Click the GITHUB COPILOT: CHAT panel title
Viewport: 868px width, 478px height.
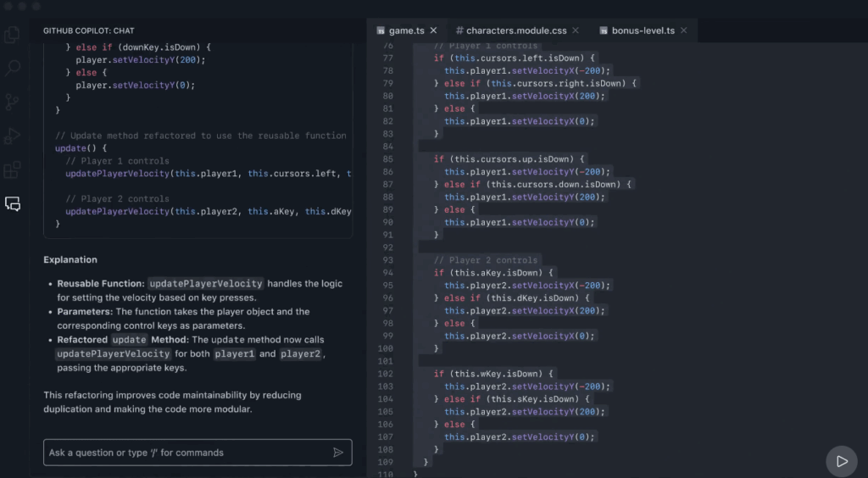89,31
